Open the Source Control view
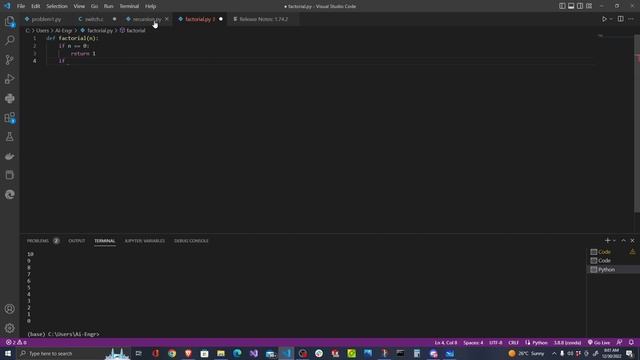Screen dimensions: 640x360 point(9,60)
